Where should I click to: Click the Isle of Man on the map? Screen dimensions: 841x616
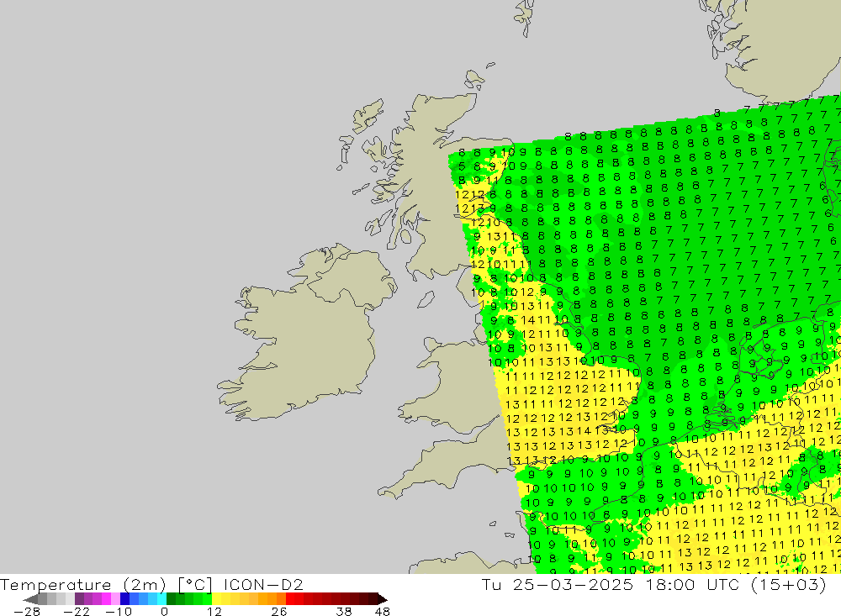426,300
